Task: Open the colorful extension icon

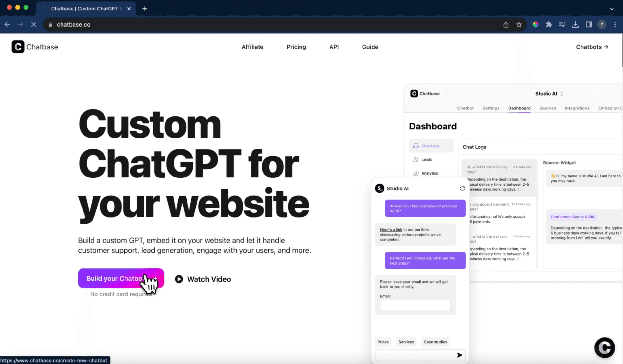Action: point(536,24)
